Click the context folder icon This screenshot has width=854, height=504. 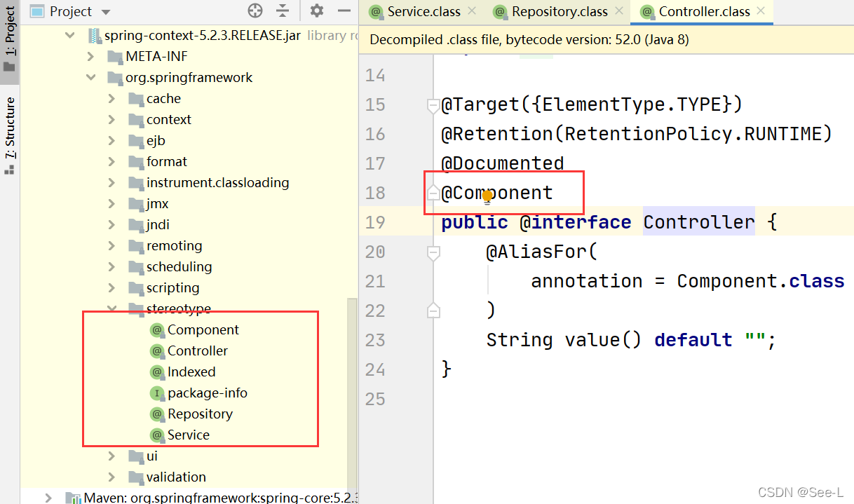point(136,120)
